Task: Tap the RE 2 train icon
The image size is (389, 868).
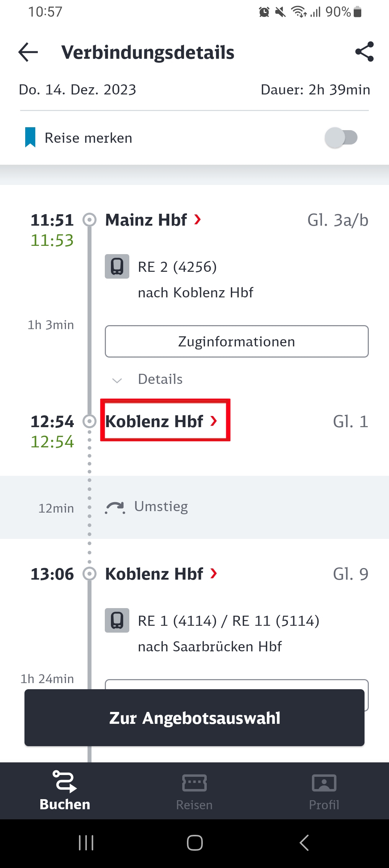Action: click(117, 266)
